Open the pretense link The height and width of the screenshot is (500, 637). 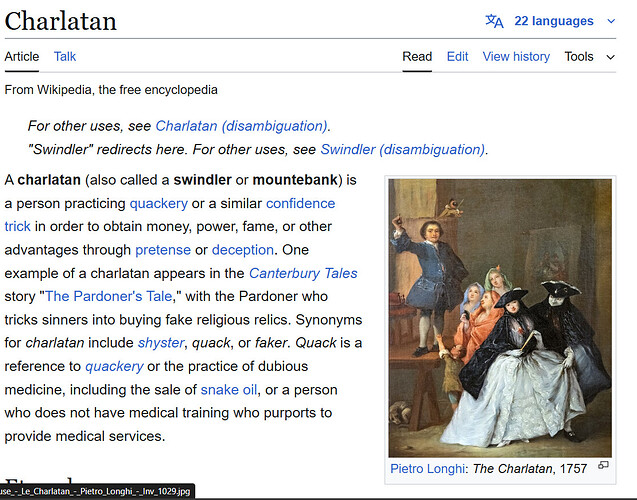point(163,250)
